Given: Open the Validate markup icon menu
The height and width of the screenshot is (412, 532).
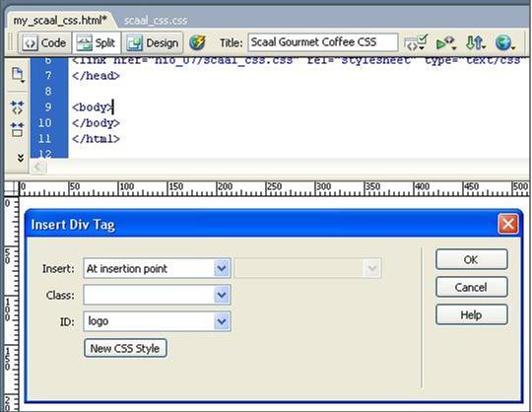Looking at the screenshot, I should tap(416, 43).
